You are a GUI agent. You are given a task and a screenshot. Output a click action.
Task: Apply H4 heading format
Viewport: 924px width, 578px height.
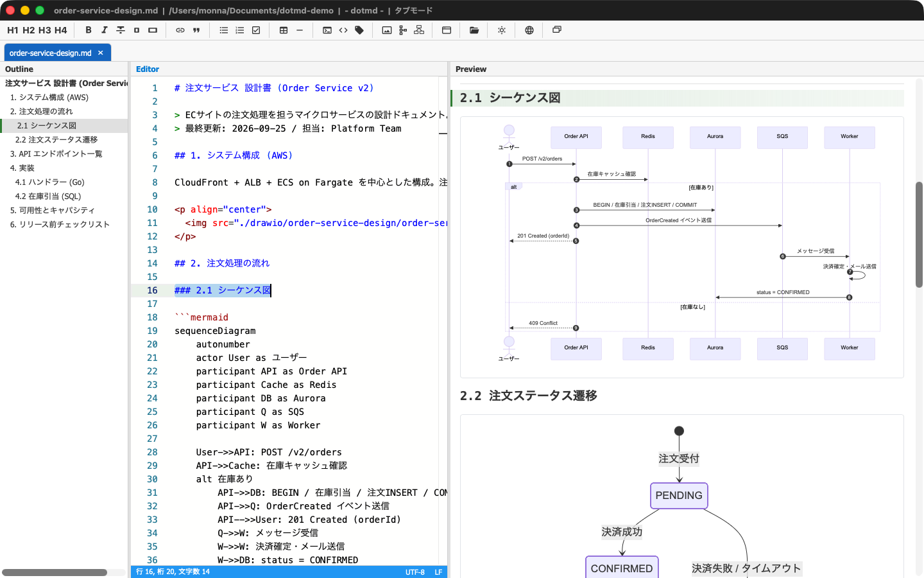click(x=61, y=30)
